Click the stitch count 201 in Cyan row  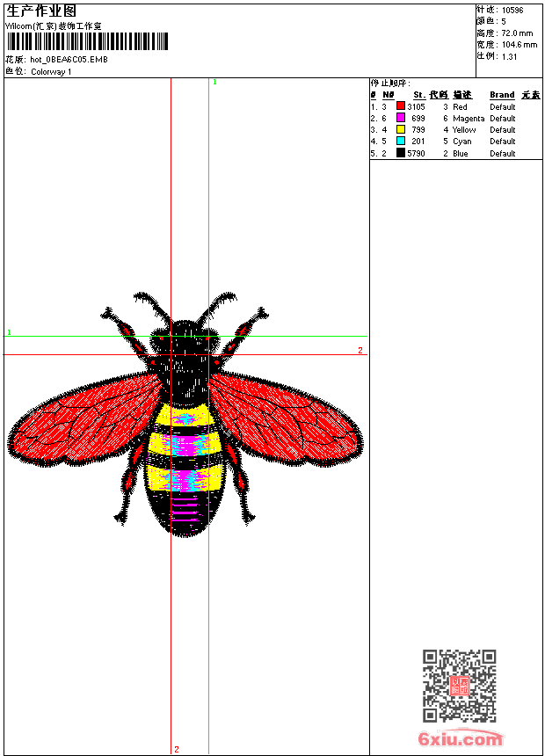(x=418, y=142)
